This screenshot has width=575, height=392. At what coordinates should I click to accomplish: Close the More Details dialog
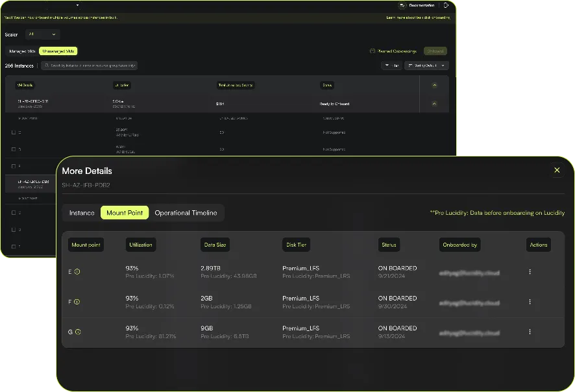557,170
